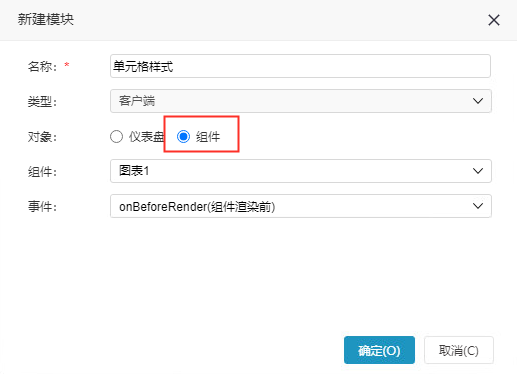Click the 类型 field label
This screenshot has height=374, width=517.
42,101
